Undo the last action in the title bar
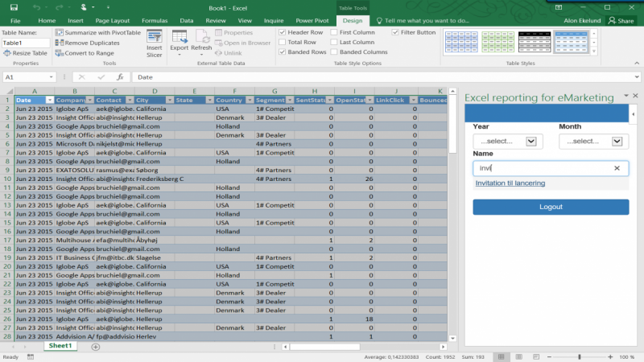 (x=36, y=7)
